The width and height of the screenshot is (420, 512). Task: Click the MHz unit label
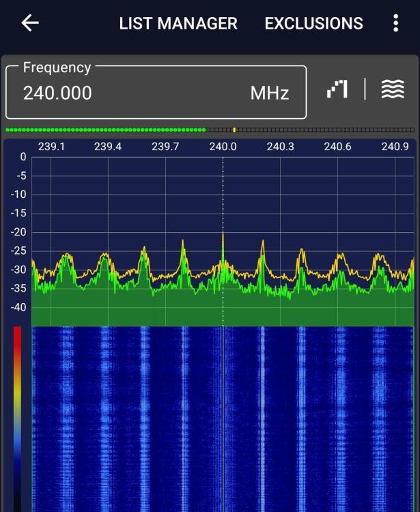coord(270,93)
